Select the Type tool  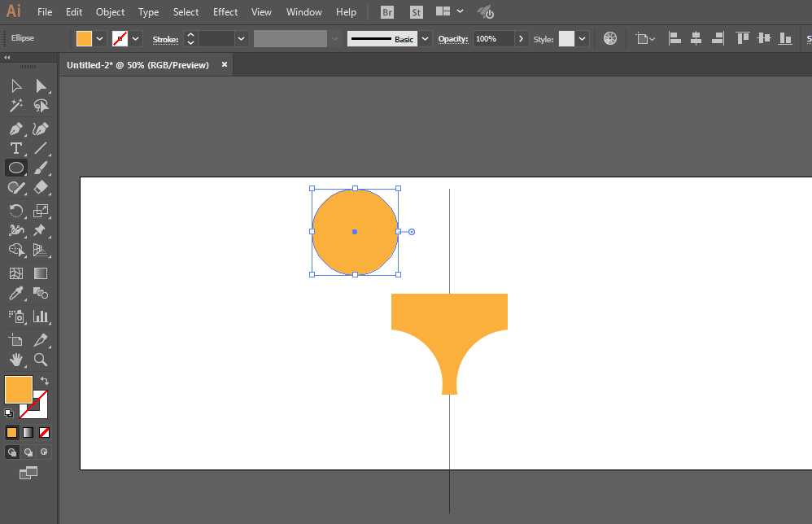[15, 148]
